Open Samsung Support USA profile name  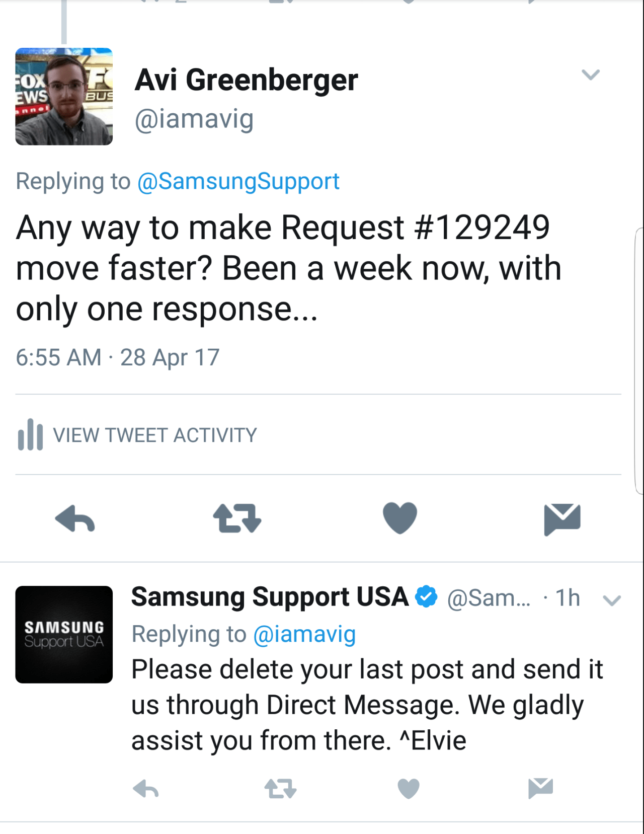(x=270, y=597)
